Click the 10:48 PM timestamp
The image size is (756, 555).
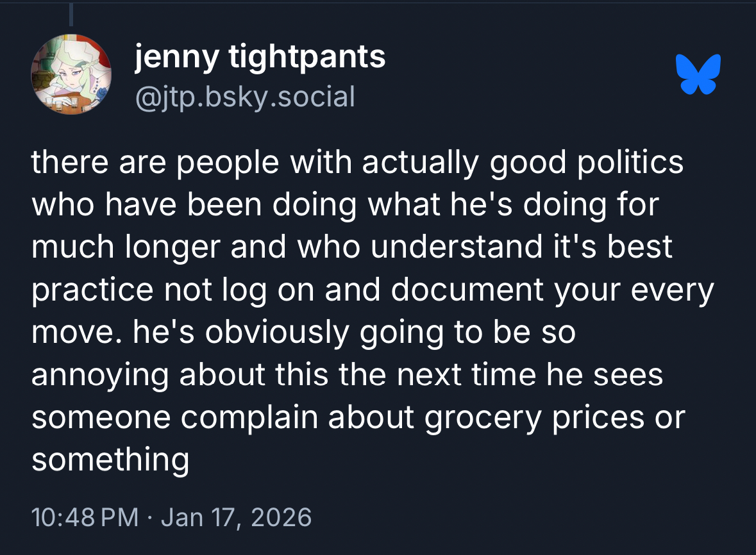(x=85, y=517)
